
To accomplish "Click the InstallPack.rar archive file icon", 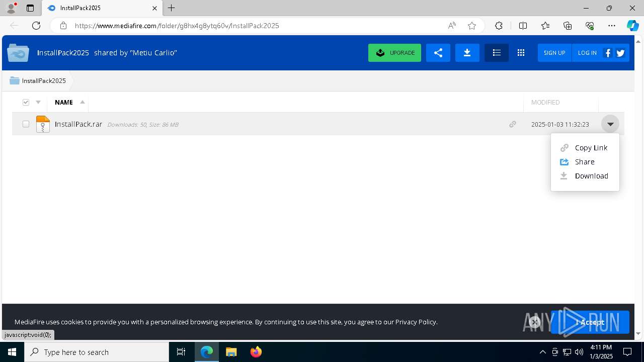I will coord(43,124).
